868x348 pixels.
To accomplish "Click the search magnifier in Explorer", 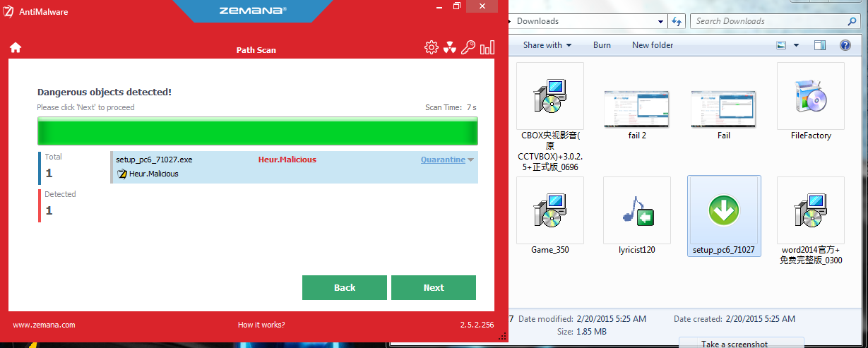I will point(852,21).
